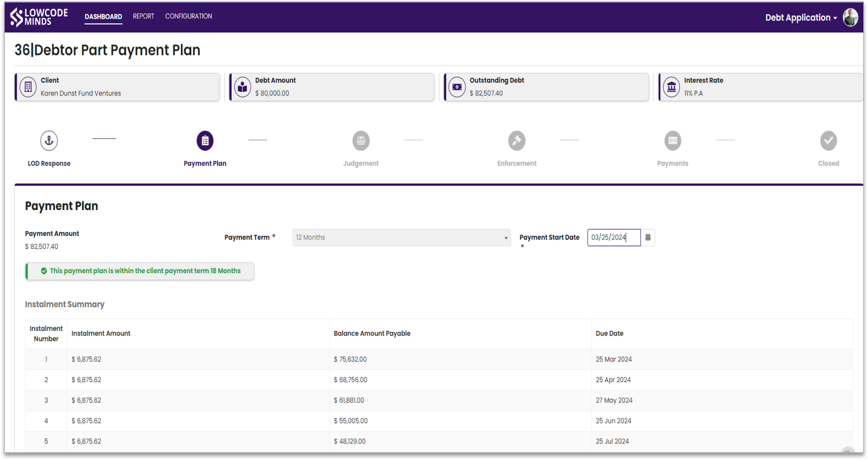Click the Client building icon

point(28,87)
